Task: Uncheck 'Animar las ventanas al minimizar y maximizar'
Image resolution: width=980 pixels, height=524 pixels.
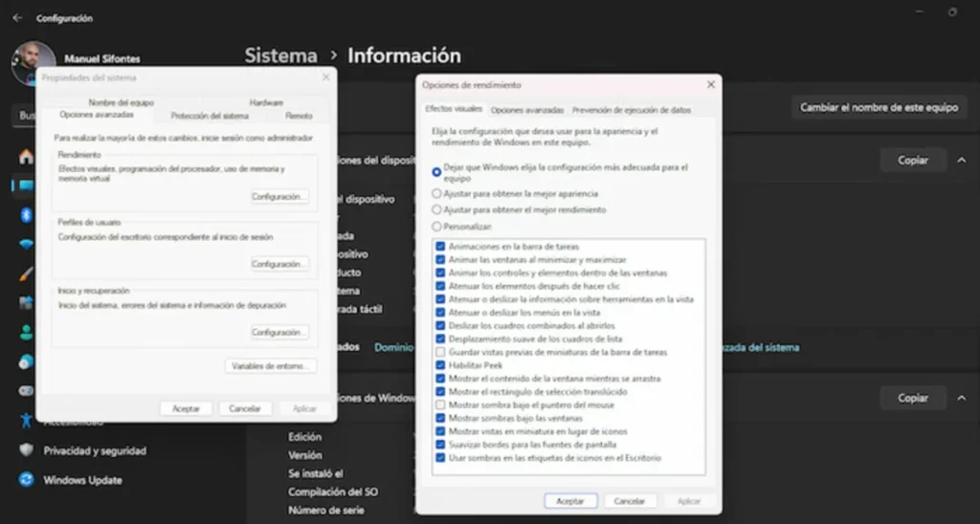Action: pos(440,260)
